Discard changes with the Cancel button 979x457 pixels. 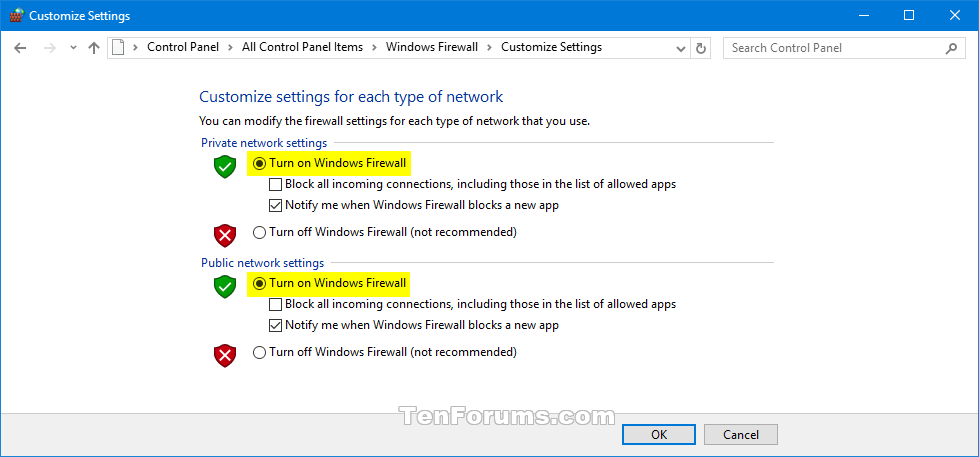click(x=740, y=435)
